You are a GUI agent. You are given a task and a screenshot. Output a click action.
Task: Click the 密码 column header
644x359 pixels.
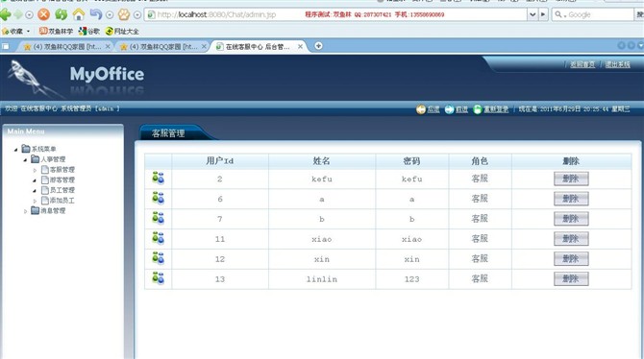pos(411,161)
